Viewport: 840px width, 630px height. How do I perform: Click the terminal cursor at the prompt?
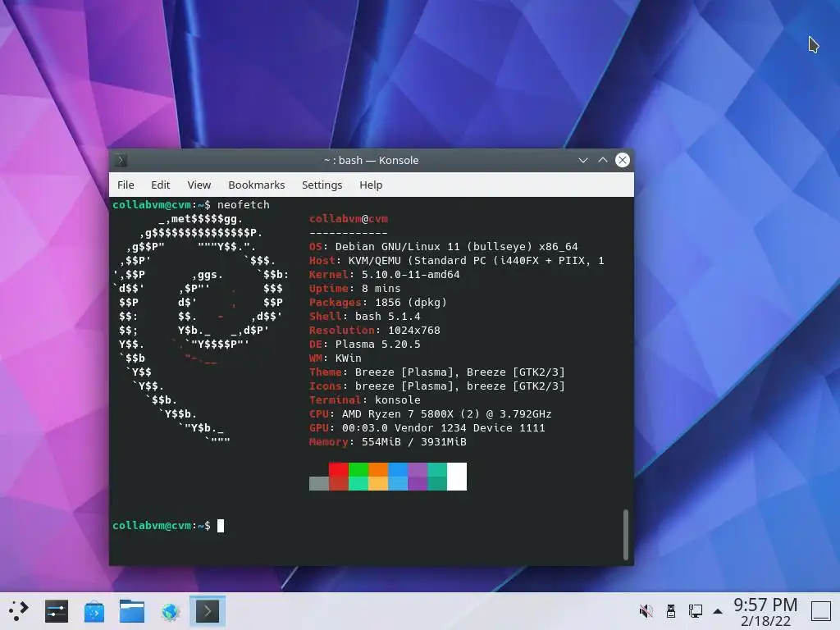(221, 526)
